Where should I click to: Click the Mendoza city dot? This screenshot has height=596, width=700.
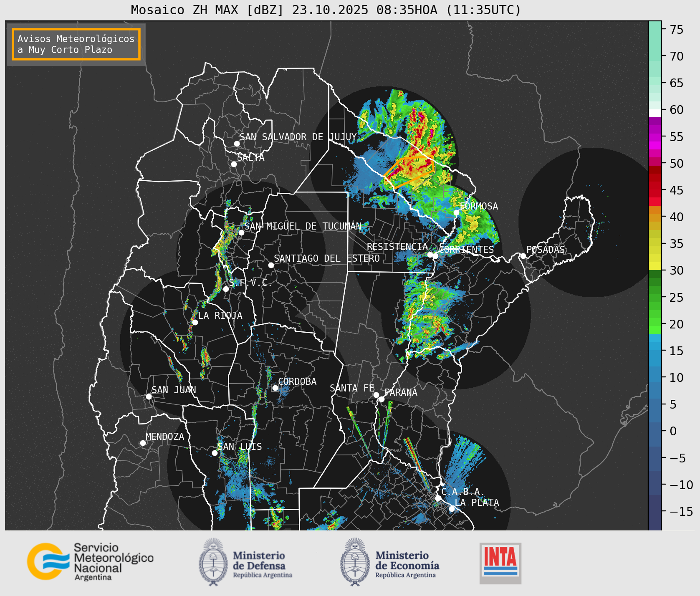tap(143, 443)
